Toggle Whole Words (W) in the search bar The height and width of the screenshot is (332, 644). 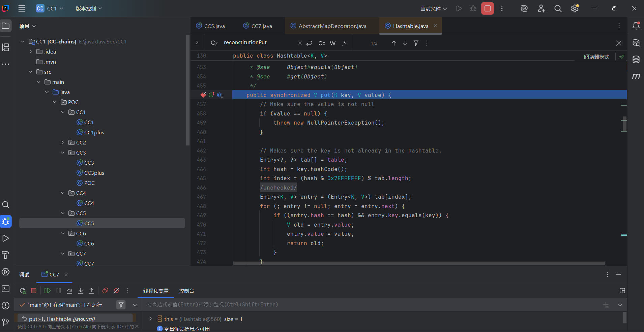(333, 43)
